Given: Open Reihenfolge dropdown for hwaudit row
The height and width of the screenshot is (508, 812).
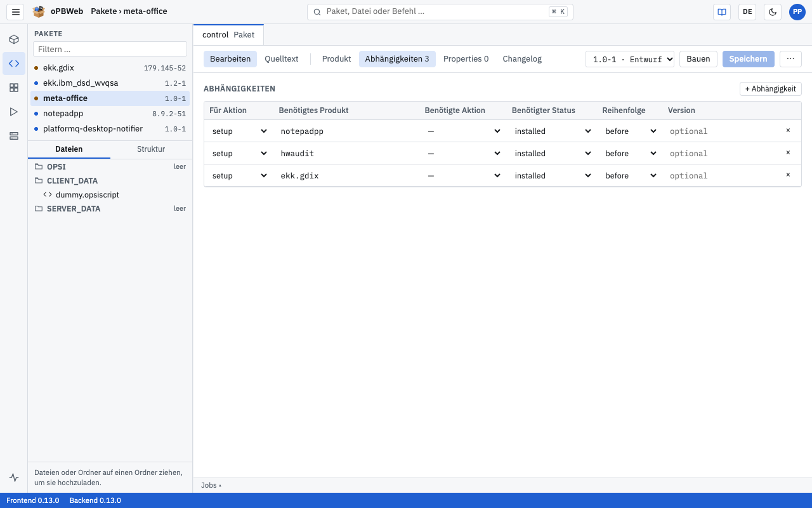Looking at the screenshot, I should (x=631, y=154).
